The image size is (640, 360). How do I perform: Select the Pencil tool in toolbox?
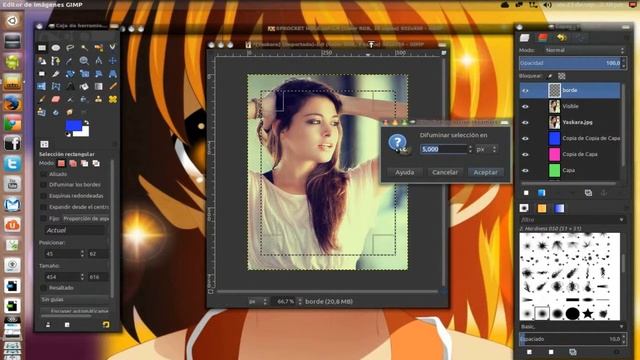[113, 86]
